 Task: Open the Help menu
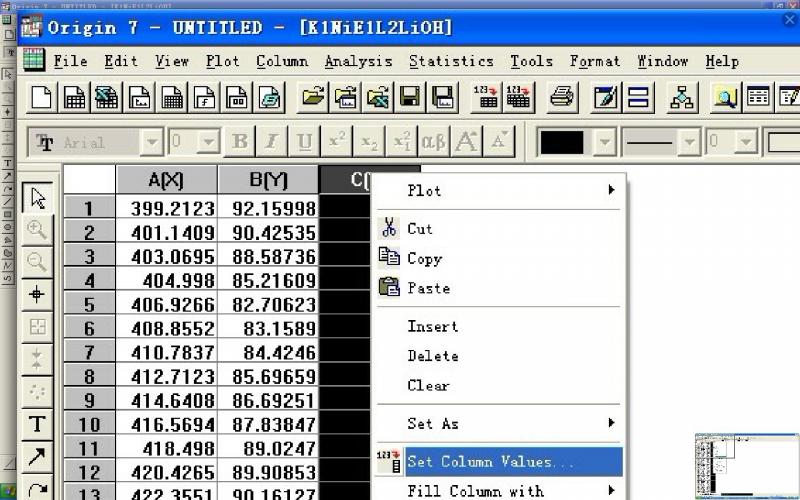coord(722,61)
